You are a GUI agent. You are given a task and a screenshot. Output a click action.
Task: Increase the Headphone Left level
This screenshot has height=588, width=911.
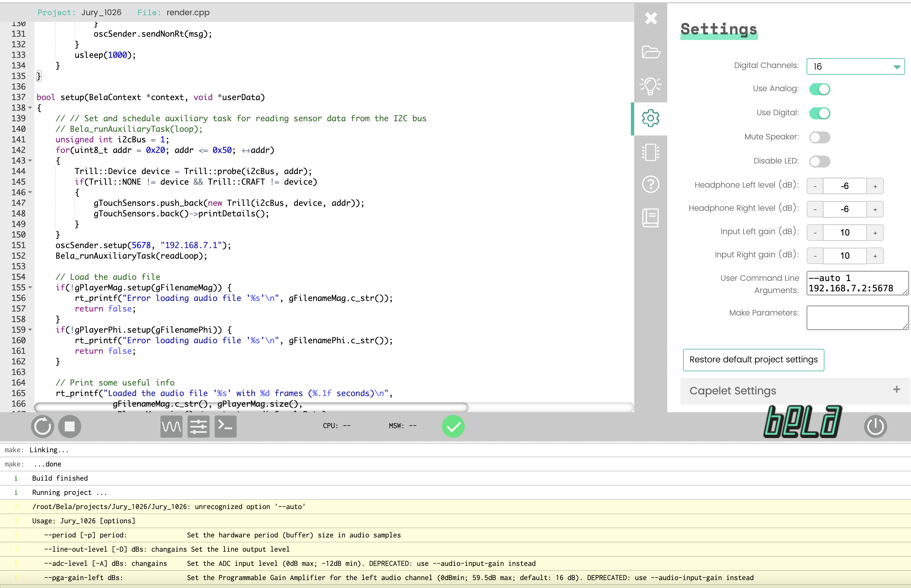coord(875,186)
